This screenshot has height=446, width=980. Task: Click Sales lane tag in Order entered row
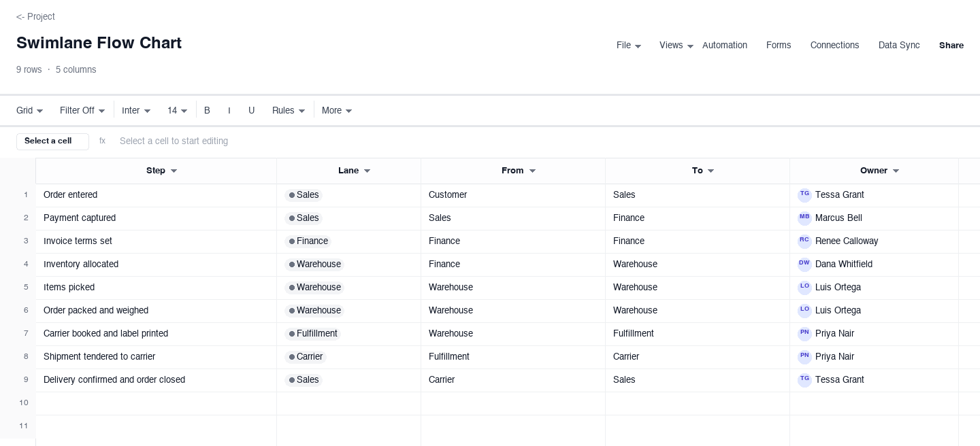(304, 195)
